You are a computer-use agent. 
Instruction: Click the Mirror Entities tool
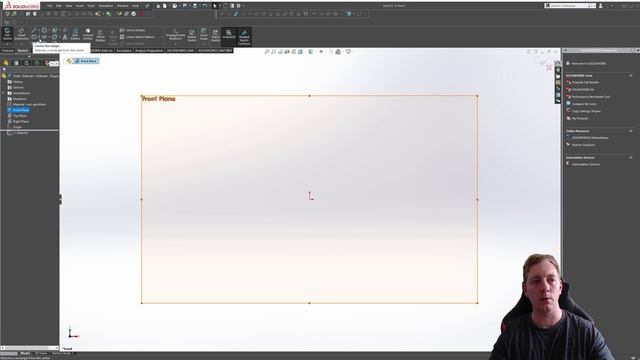pyautogui.click(x=133, y=30)
